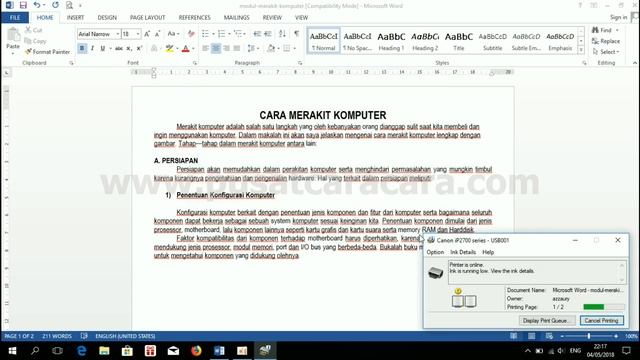Image resolution: width=640 pixels, height=360 pixels.
Task: Justify paragraph text
Action: [x=237, y=48]
